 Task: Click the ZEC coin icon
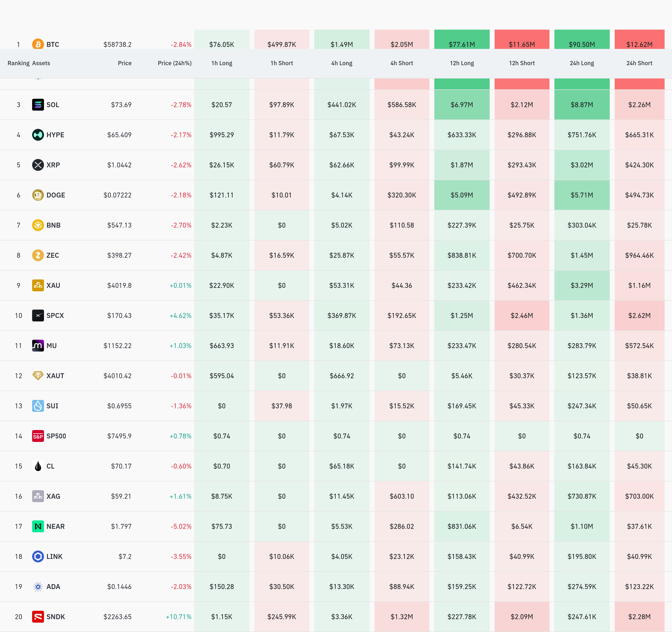38,255
